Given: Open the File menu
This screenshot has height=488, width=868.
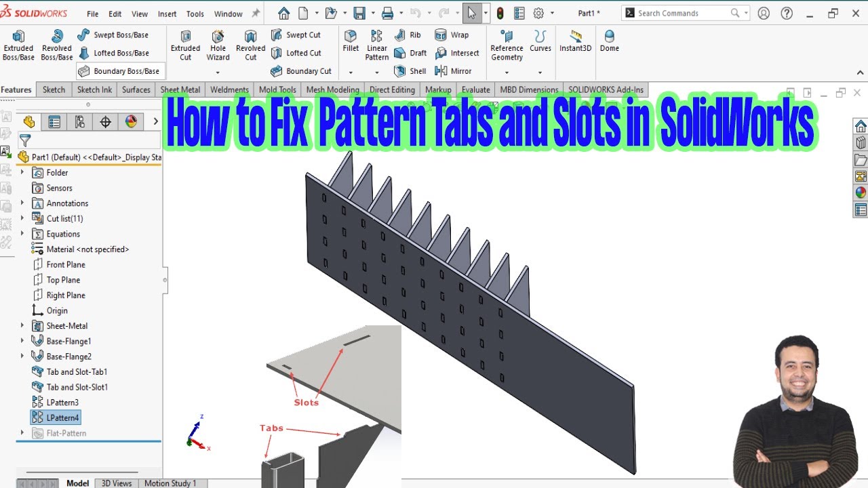Looking at the screenshot, I should 93,14.
